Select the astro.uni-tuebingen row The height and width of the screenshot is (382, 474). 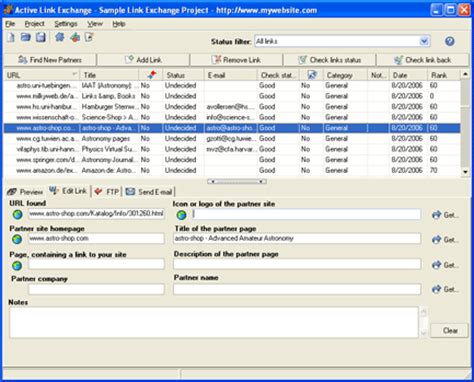pyautogui.click(x=232, y=86)
